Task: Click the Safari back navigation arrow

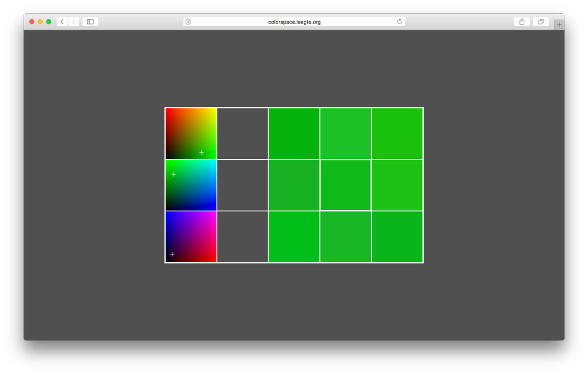Action: (62, 22)
